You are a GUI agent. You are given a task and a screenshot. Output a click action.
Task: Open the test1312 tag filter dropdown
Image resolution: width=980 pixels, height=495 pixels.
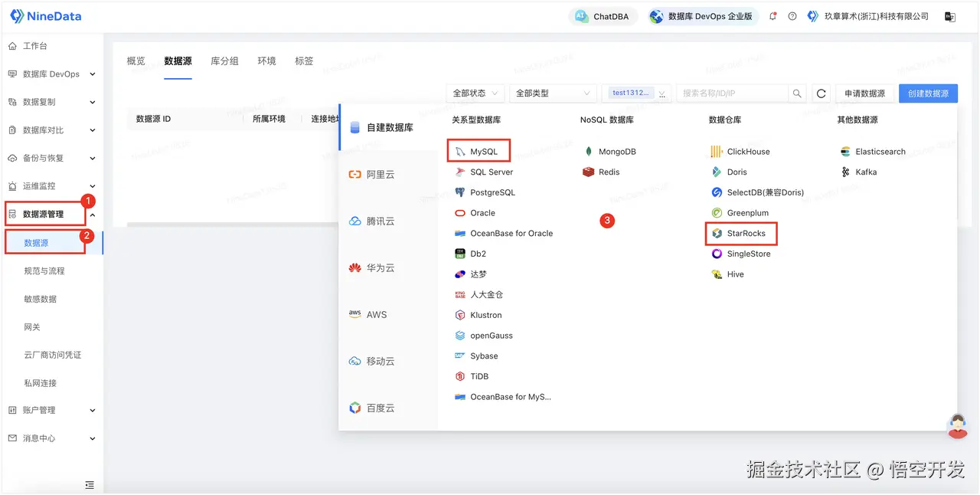[x=637, y=93]
